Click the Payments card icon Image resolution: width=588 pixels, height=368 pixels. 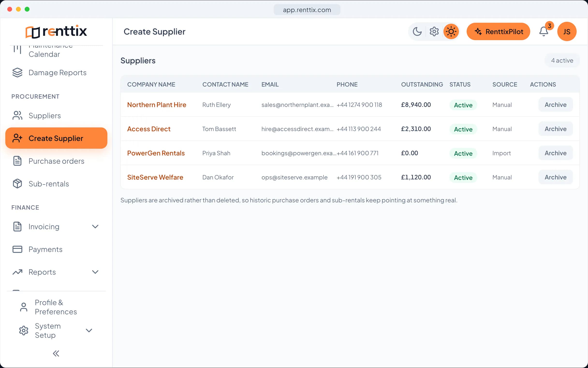point(17,249)
